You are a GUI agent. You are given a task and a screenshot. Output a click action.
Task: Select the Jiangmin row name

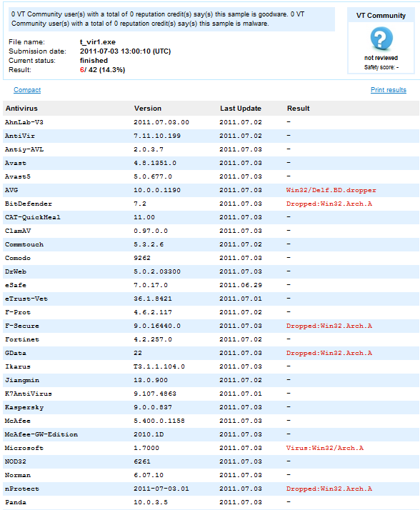(x=22, y=380)
